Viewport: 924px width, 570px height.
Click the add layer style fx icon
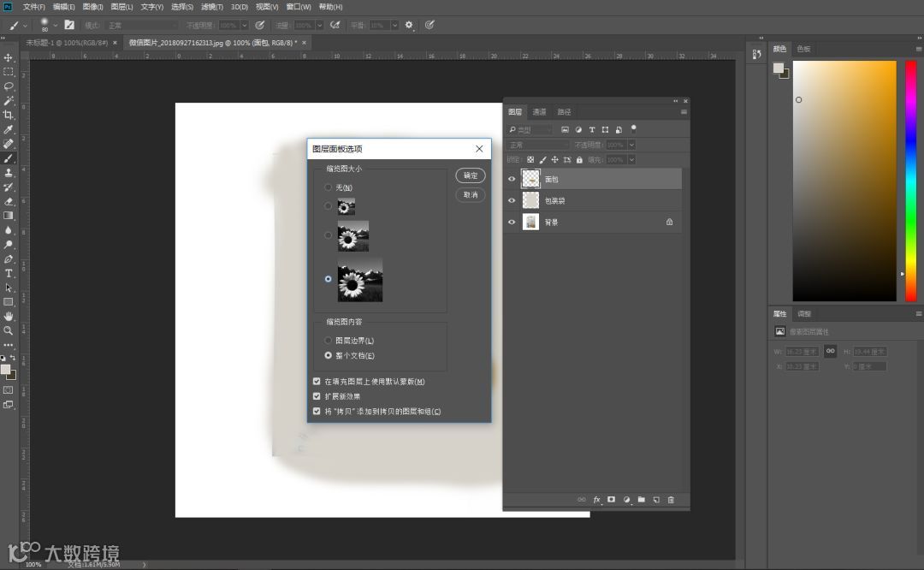596,500
